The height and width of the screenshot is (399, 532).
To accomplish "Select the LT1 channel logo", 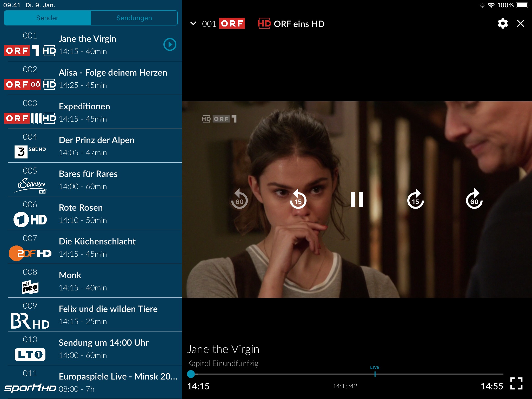I will [x=30, y=355].
